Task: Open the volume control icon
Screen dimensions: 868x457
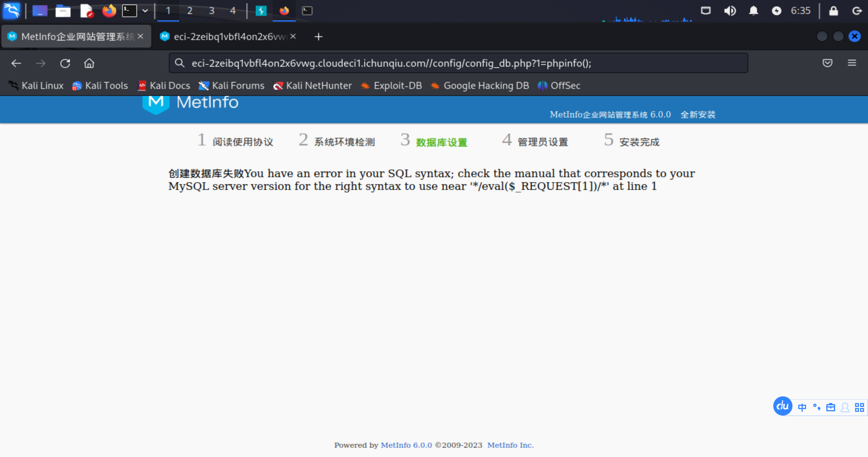Action: pos(730,11)
